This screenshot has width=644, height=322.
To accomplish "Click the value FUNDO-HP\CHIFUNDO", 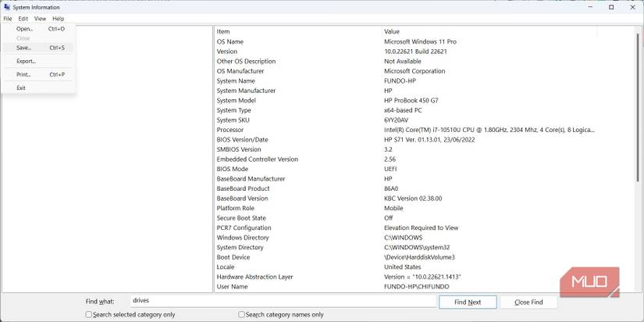I will tap(417, 287).
